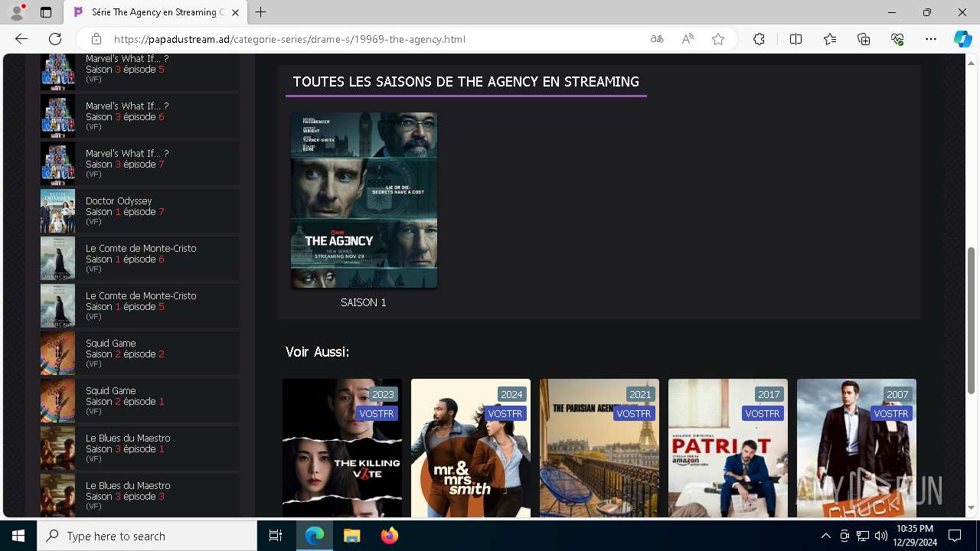Open Squid Game Saison 2 épisode 1
Screen dimensions: 980x551
[x=140, y=401]
